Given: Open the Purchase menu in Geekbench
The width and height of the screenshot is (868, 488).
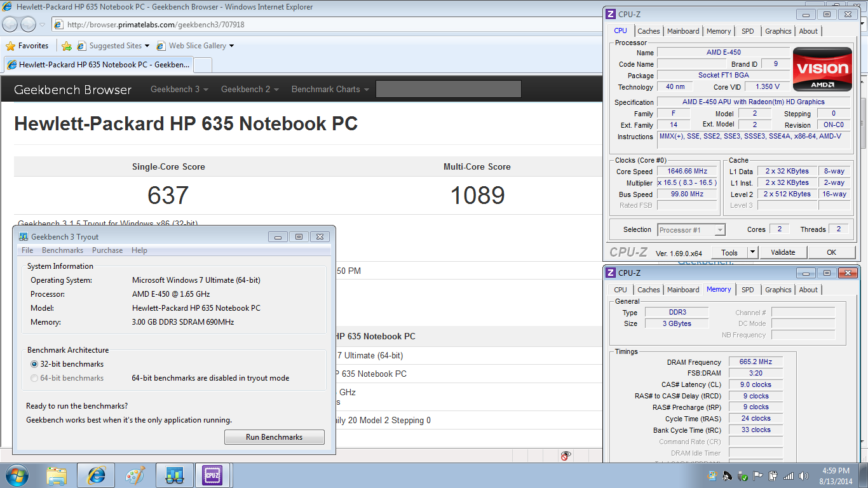Looking at the screenshot, I should pyautogui.click(x=107, y=250).
